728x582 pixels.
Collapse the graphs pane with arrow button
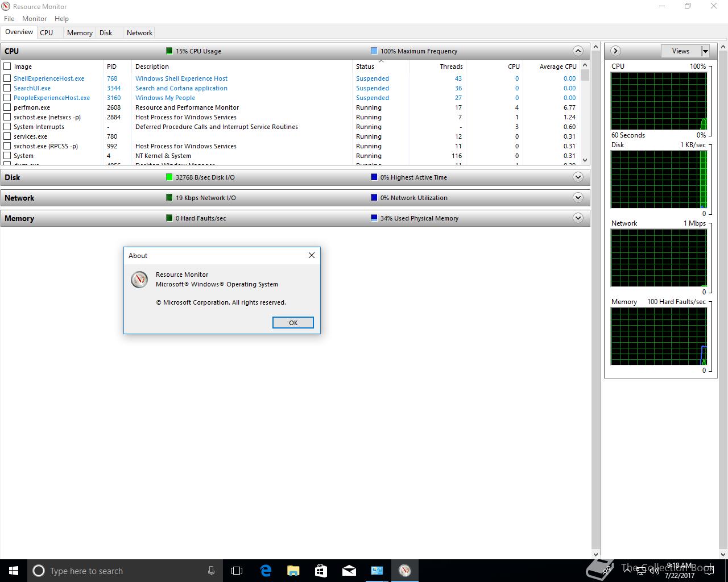[615, 51]
